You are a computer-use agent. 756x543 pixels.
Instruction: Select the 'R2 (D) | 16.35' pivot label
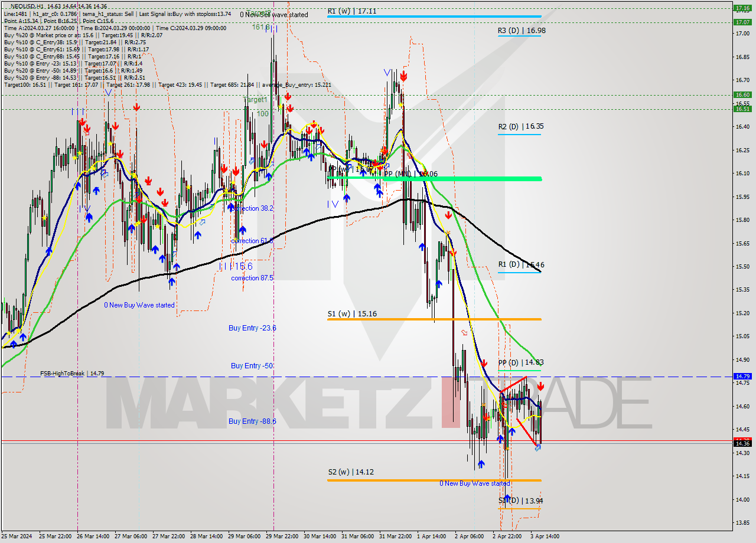pyautogui.click(x=521, y=126)
